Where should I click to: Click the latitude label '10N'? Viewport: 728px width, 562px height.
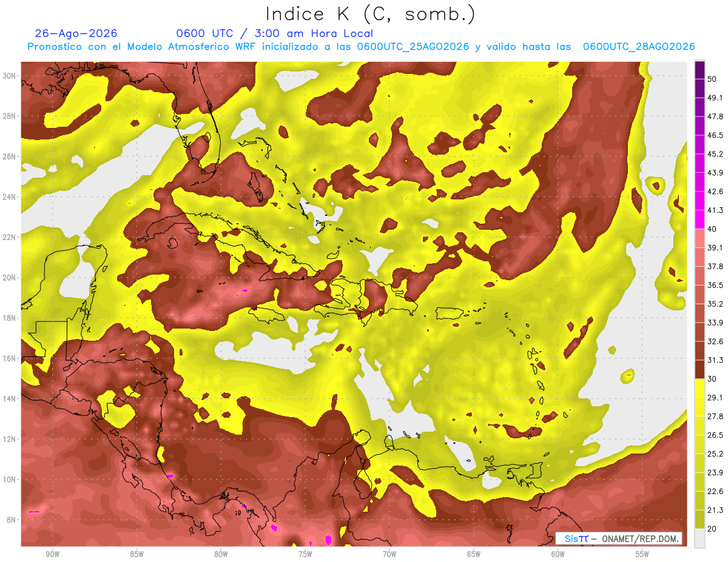(10, 480)
